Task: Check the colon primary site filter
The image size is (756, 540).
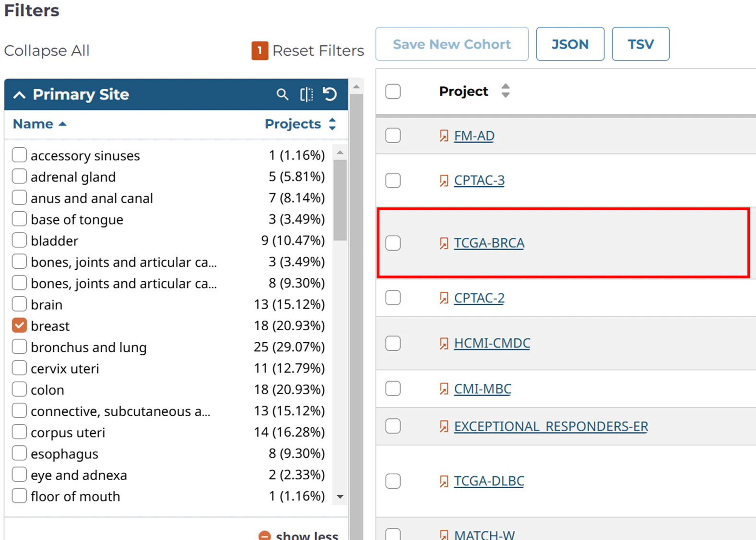Action: click(x=19, y=389)
